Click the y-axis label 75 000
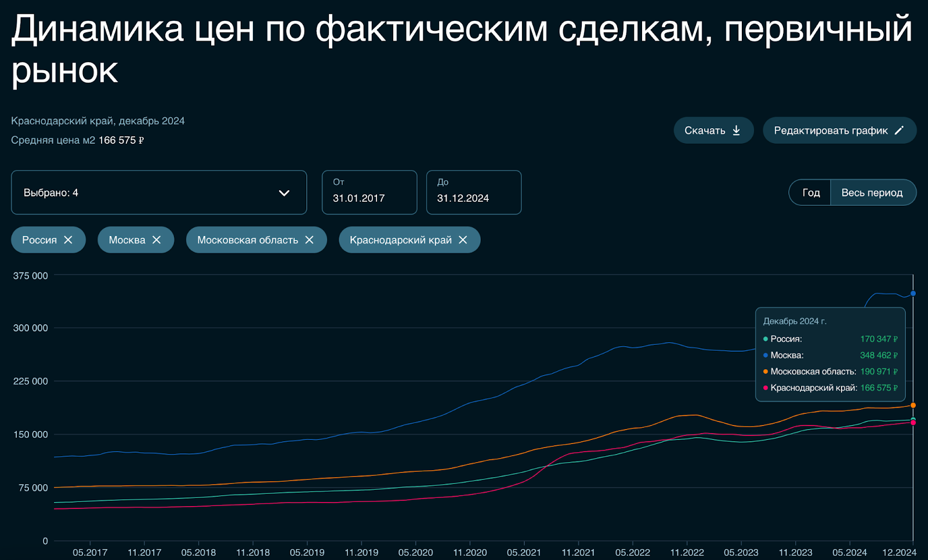 tap(34, 488)
